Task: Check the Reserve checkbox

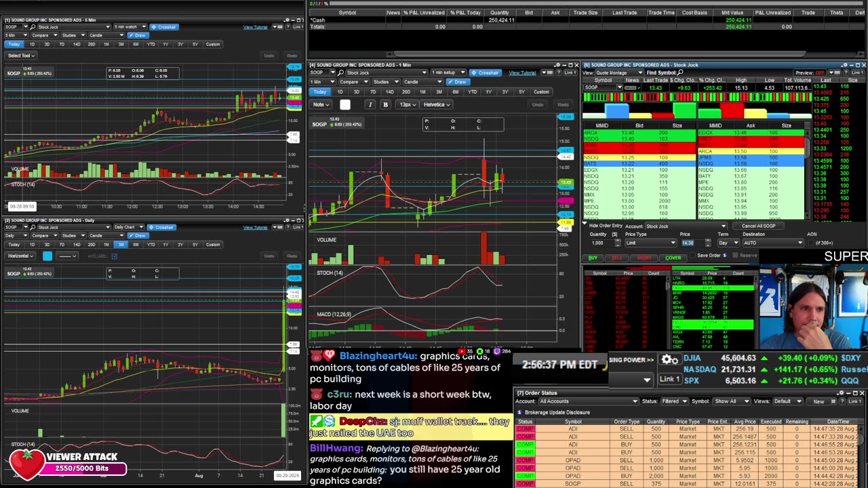Action: pyautogui.click(x=735, y=256)
